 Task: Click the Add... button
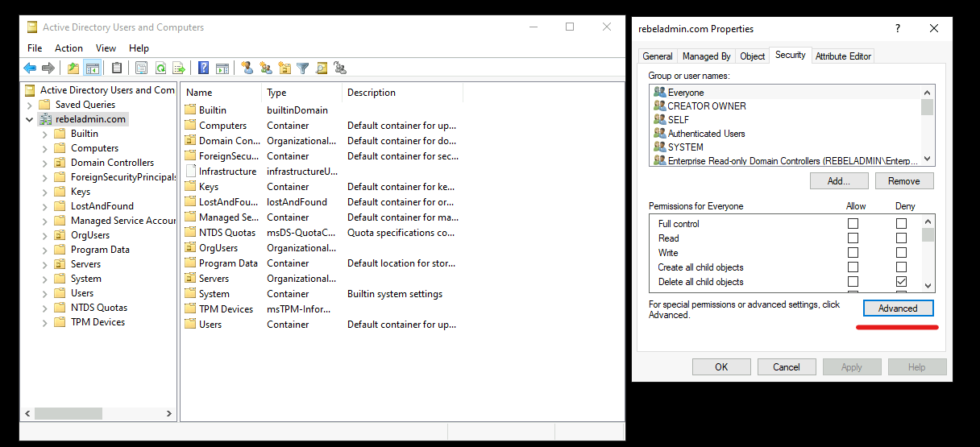pyautogui.click(x=839, y=181)
